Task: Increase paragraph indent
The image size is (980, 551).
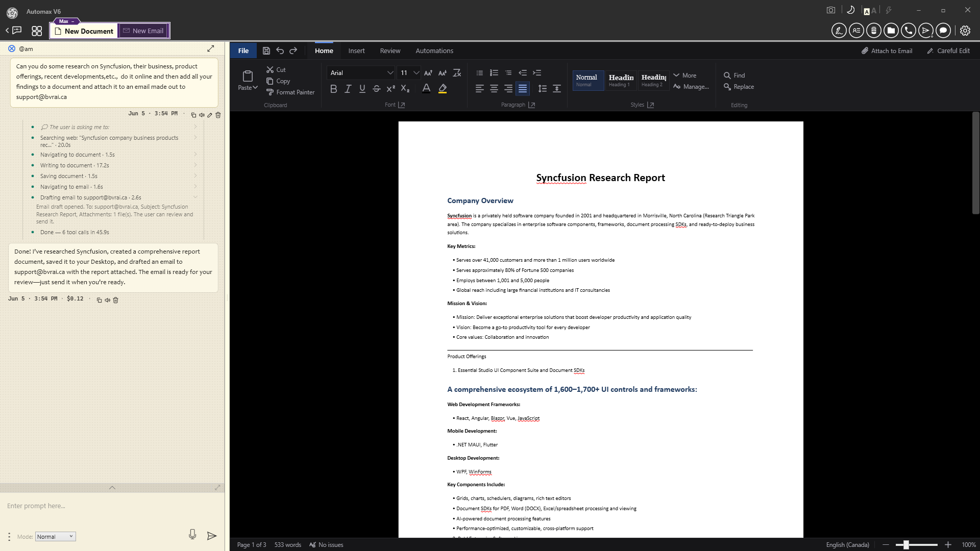Action: pos(537,73)
